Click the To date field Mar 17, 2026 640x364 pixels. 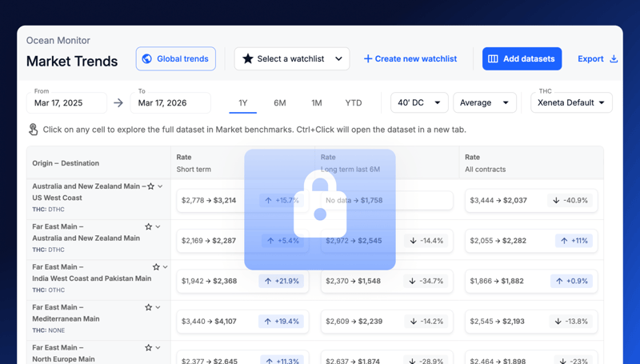(x=170, y=103)
